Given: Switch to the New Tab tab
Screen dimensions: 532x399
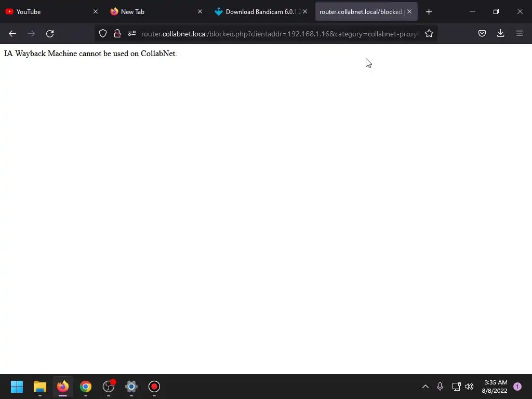Looking at the screenshot, I should [x=156, y=11].
